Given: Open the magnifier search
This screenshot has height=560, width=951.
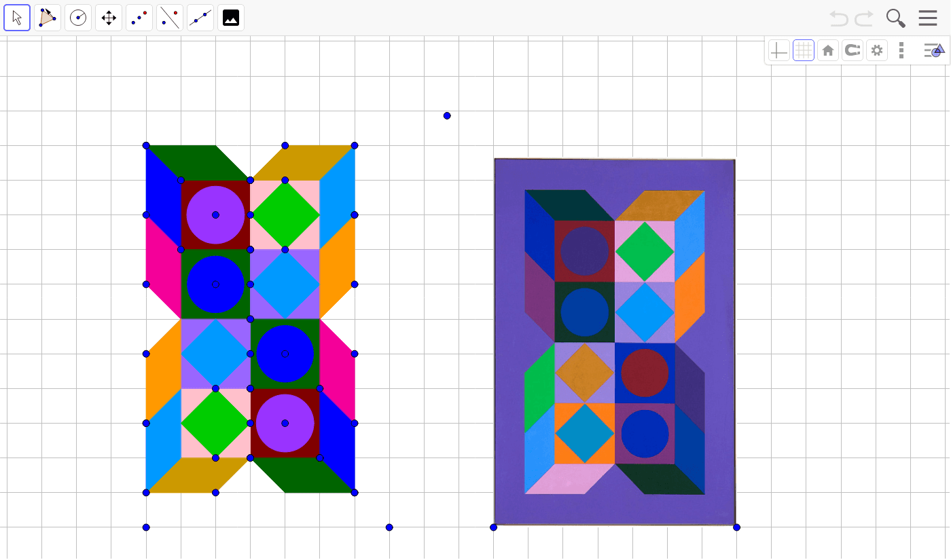Looking at the screenshot, I should click(x=896, y=18).
